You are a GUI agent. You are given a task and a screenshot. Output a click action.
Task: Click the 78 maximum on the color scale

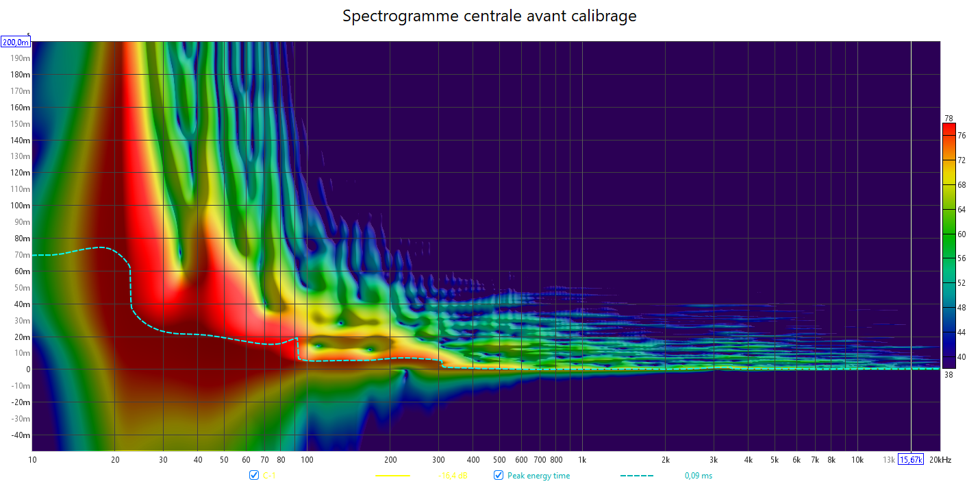948,118
